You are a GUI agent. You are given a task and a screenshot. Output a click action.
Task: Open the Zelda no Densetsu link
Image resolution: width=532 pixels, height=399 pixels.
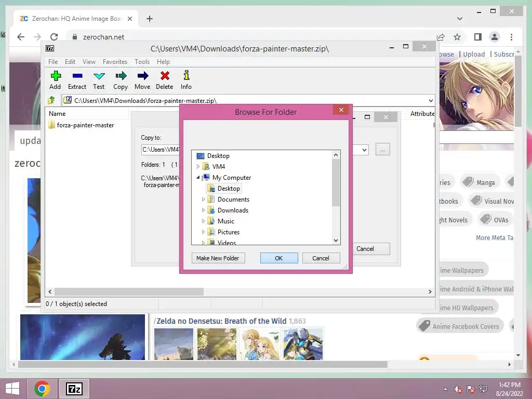(x=221, y=321)
